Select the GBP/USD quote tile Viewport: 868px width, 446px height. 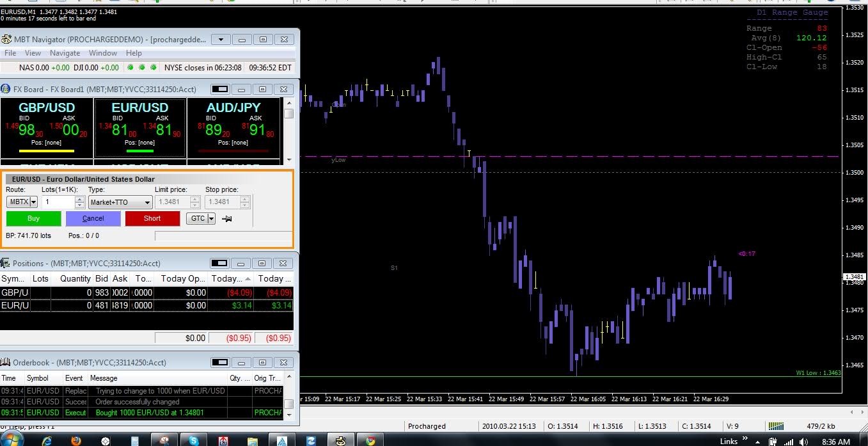[x=47, y=127]
